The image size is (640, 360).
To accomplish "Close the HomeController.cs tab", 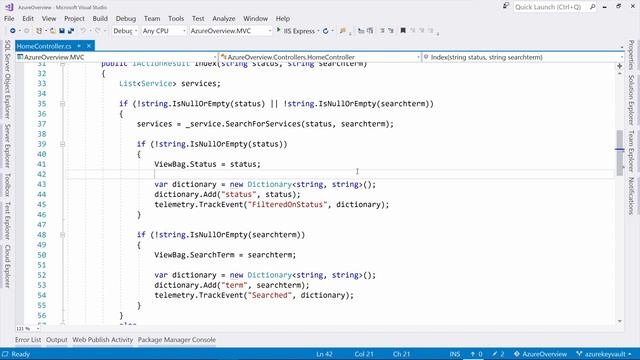I will (89, 46).
